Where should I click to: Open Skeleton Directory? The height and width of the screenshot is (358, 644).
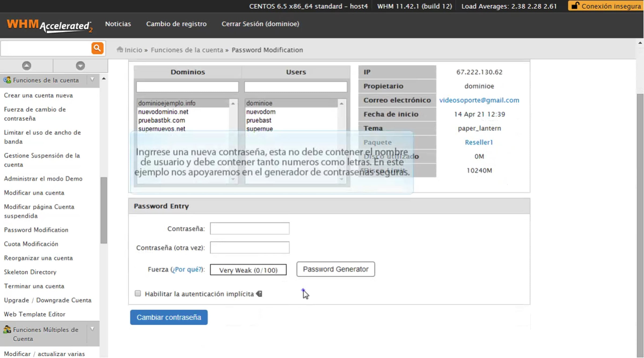30,272
